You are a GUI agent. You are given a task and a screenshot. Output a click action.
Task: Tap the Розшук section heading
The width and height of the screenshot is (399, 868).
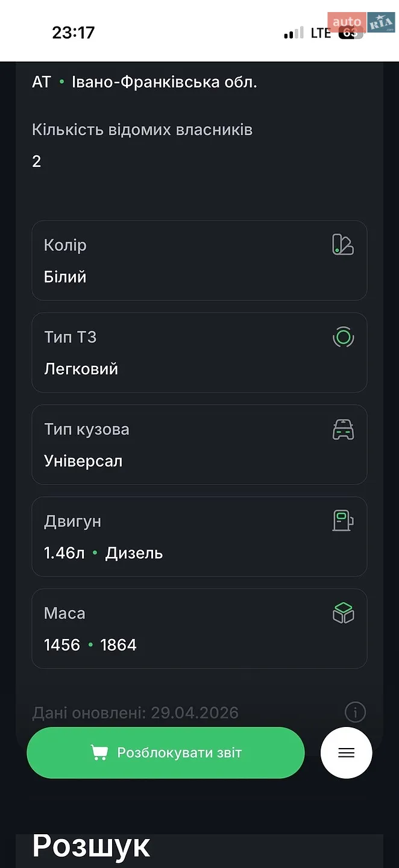click(91, 846)
